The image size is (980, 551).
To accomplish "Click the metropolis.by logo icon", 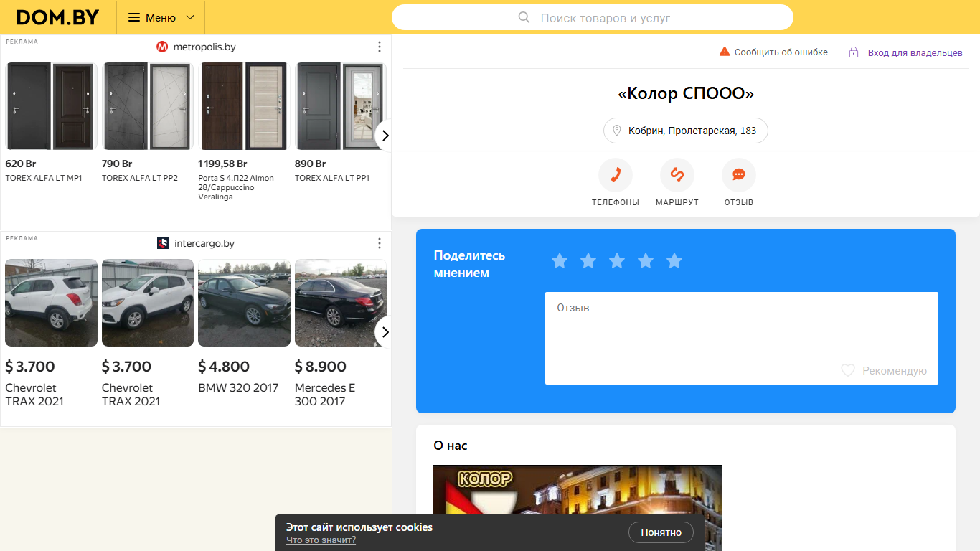I will [x=162, y=47].
